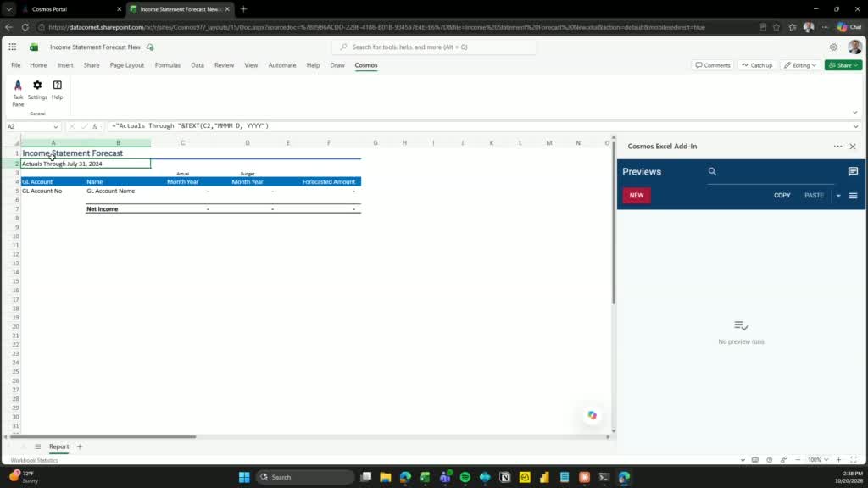The image size is (868, 488).
Task: Open File Explorer on the taskbar
Action: [386, 477]
